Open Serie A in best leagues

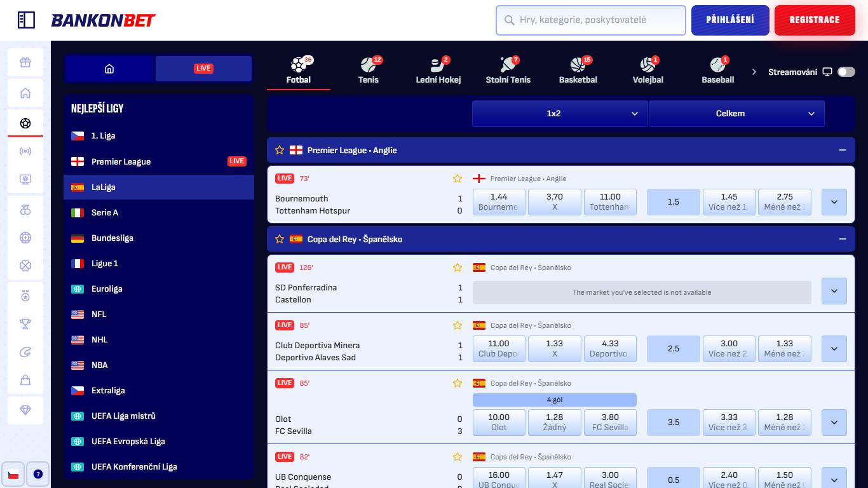click(159, 212)
